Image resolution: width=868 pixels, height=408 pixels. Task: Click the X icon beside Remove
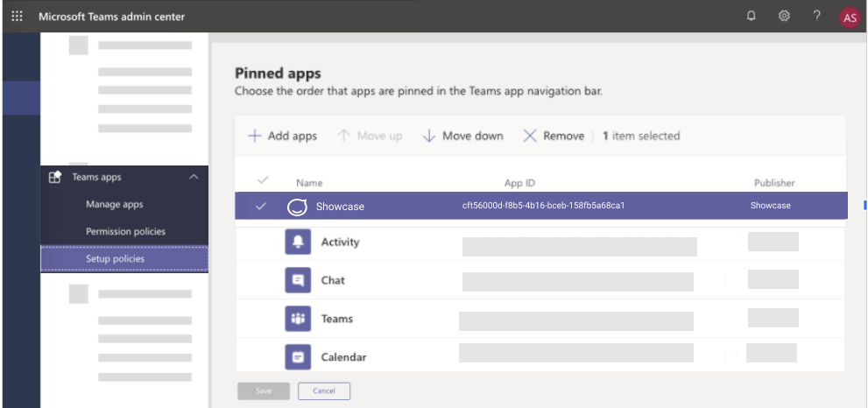pyautogui.click(x=530, y=137)
